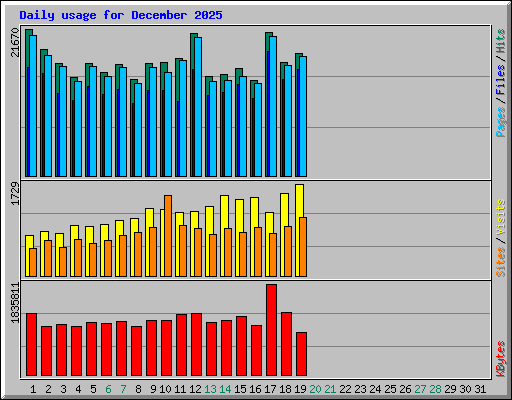Click the tallest red KBytes bar, day 17
The width and height of the screenshot is (512, 400).
[x=271, y=330]
